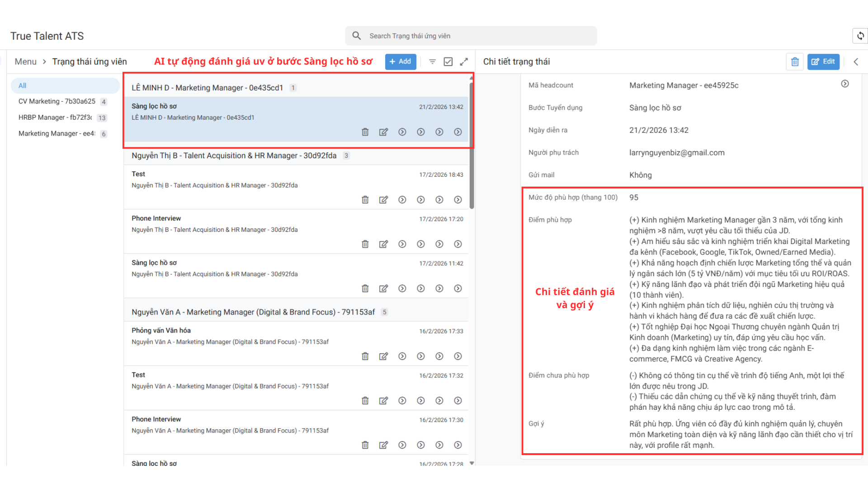
Task: Select CV Marketing - 7b30a625 filter
Action: click(57, 101)
